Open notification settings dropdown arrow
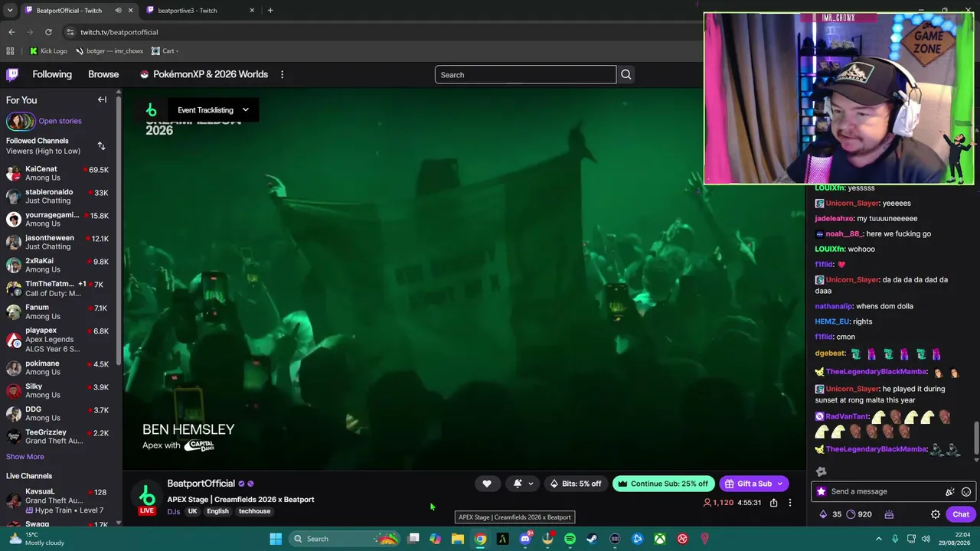 pos(531,484)
